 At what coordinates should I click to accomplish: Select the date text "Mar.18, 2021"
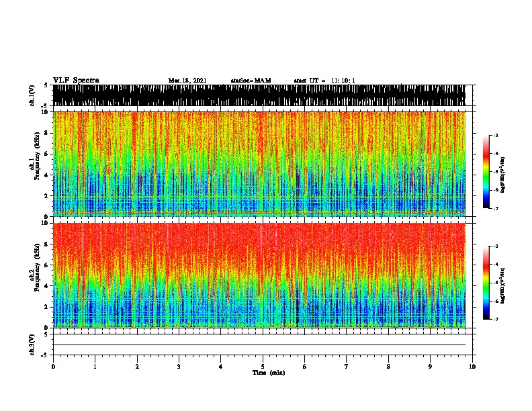coord(187,81)
